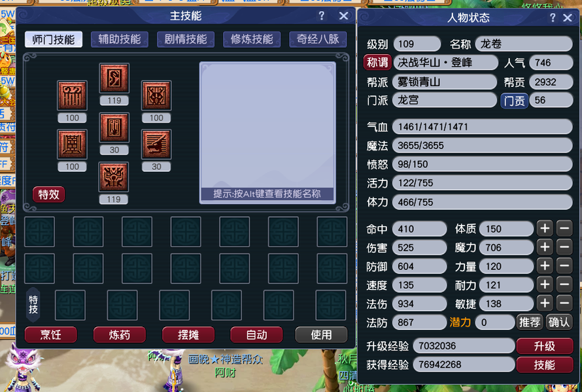The image size is (582, 392).
Task: Click the 称谓 title button
Action: coord(377,62)
